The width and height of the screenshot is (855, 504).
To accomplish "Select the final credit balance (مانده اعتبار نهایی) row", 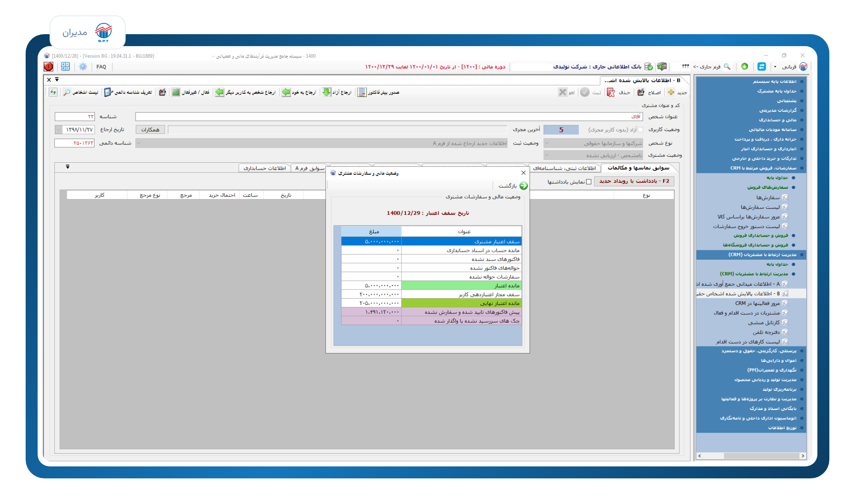I will click(x=431, y=303).
